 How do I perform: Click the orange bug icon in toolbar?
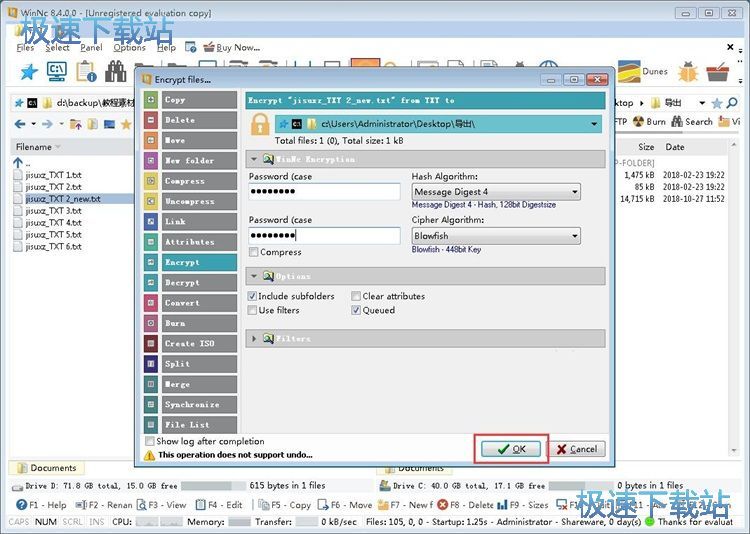click(688, 72)
